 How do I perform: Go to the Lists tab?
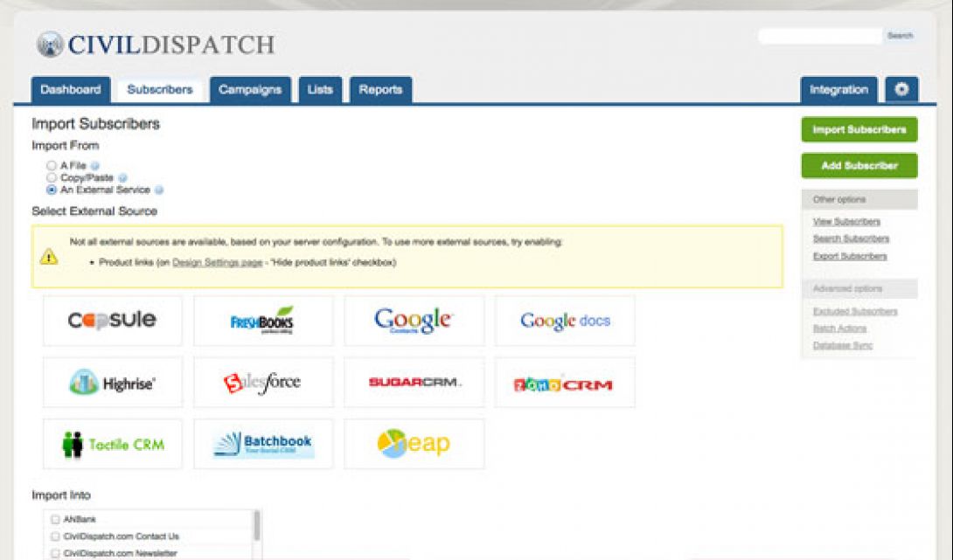[320, 89]
